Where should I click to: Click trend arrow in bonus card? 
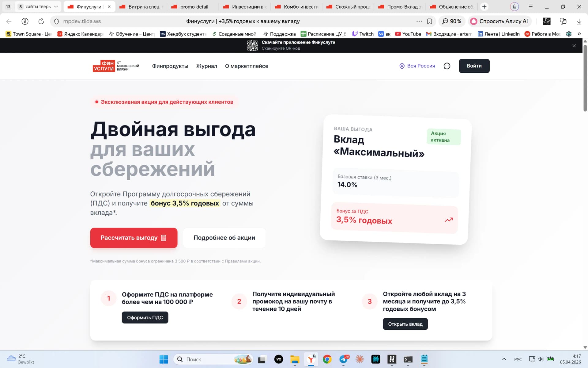[449, 220]
